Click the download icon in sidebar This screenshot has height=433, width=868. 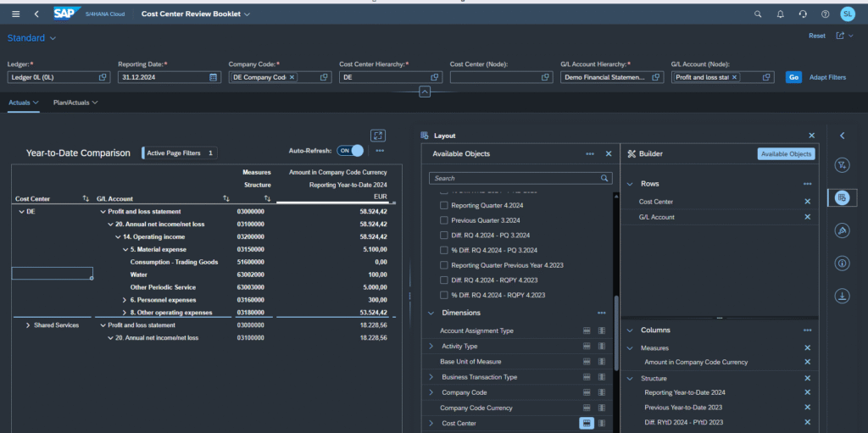pyautogui.click(x=842, y=297)
